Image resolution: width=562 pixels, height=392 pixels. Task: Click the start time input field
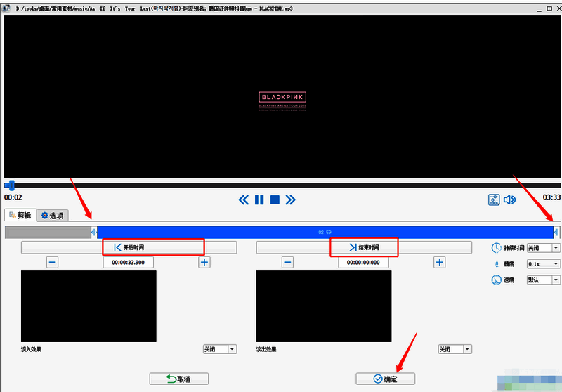tap(128, 263)
